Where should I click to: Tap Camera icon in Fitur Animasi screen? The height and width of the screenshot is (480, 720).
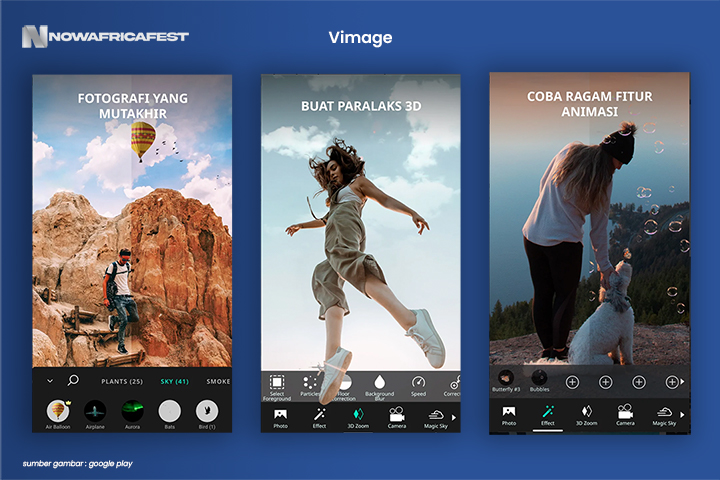click(625, 411)
